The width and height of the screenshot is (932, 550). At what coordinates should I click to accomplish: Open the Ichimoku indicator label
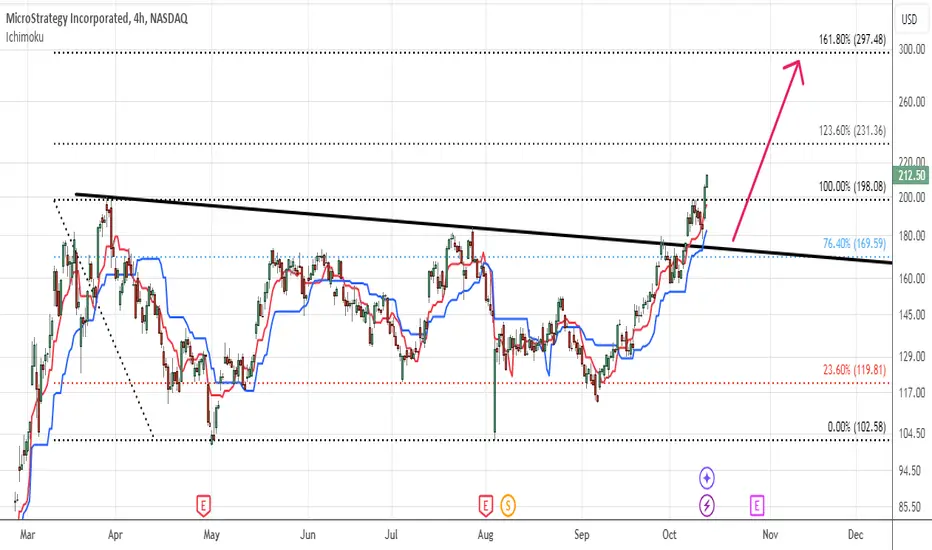coord(24,37)
